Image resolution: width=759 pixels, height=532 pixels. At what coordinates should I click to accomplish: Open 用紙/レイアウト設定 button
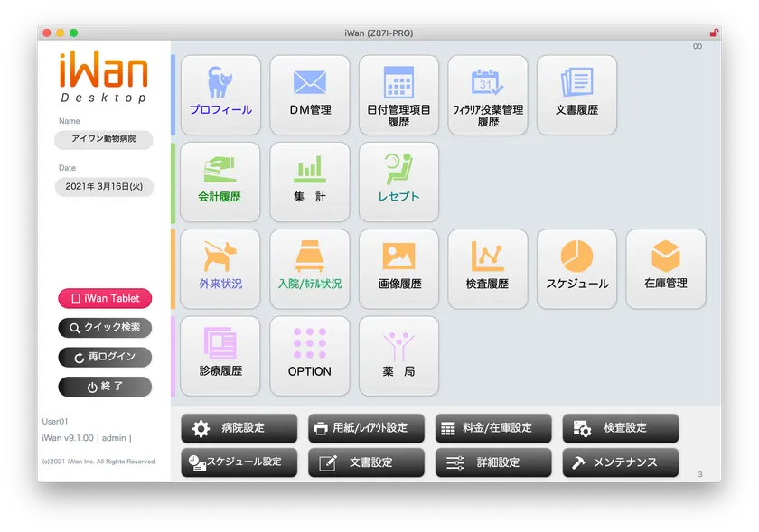tap(367, 428)
